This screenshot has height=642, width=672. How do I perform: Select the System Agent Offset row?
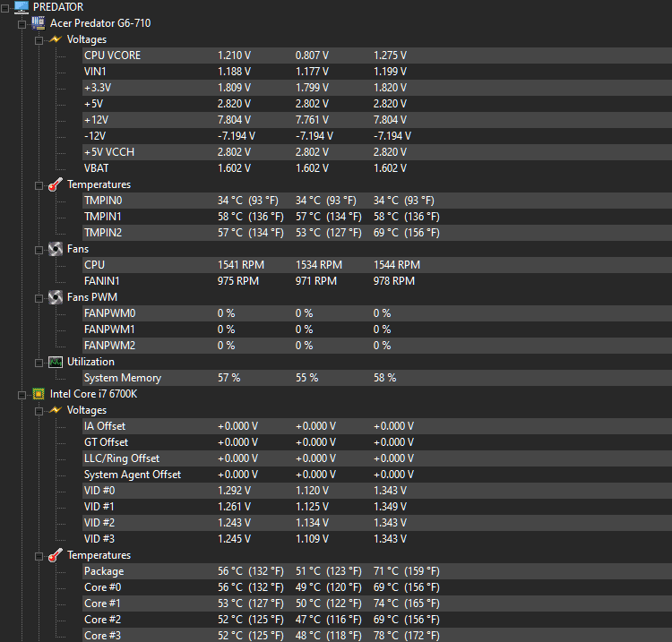(x=377, y=475)
